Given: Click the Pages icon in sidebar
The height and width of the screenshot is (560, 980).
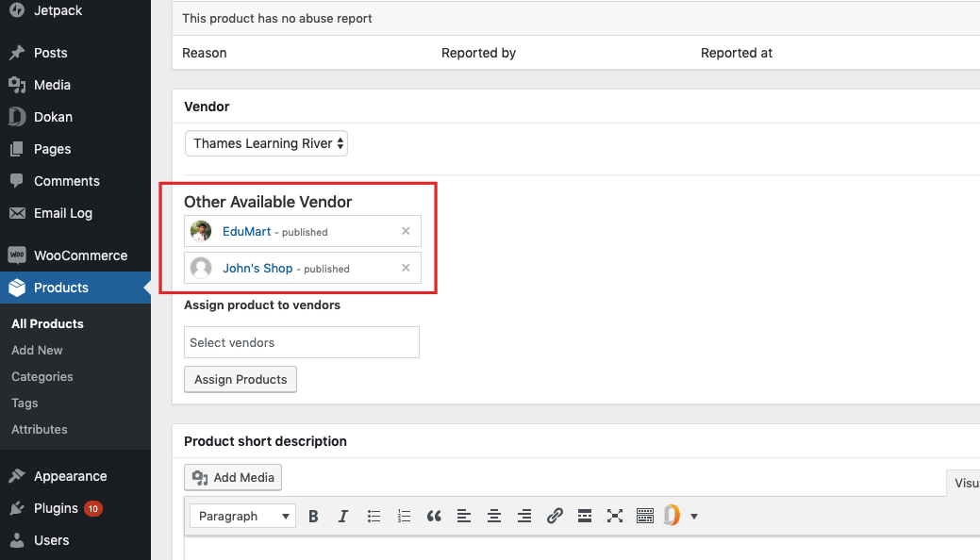Looking at the screenshot, I should click(x=17, y=149).
